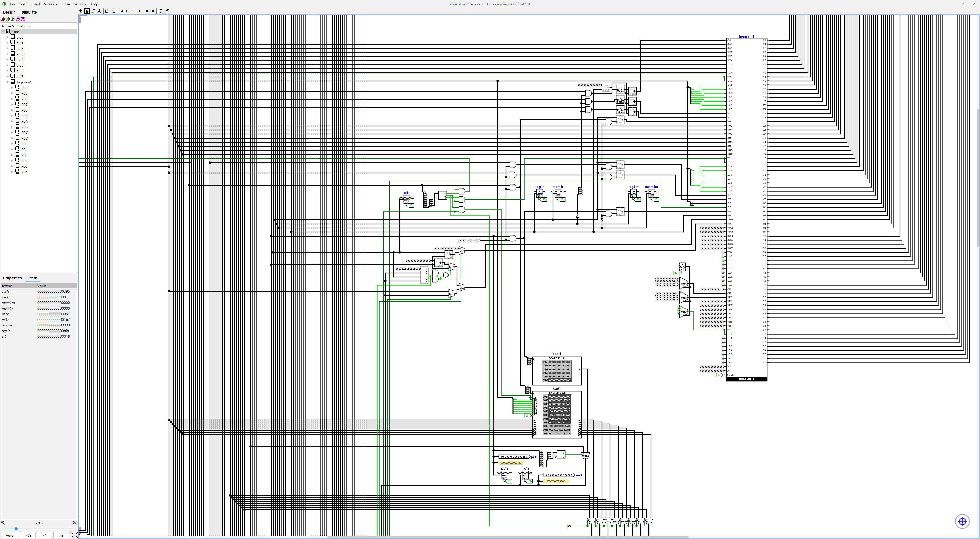Image resolution: width=980 pixels, height=539 pixels.
Task: Open the Simulate menu in menu bar
Action: click(x=51, y=4)
